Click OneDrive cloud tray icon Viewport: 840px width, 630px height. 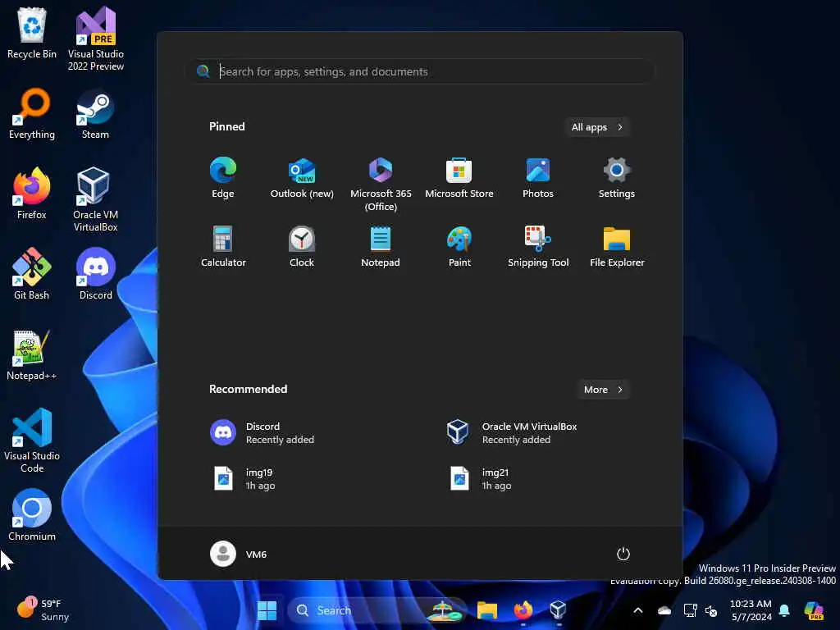tap(664, 610)
